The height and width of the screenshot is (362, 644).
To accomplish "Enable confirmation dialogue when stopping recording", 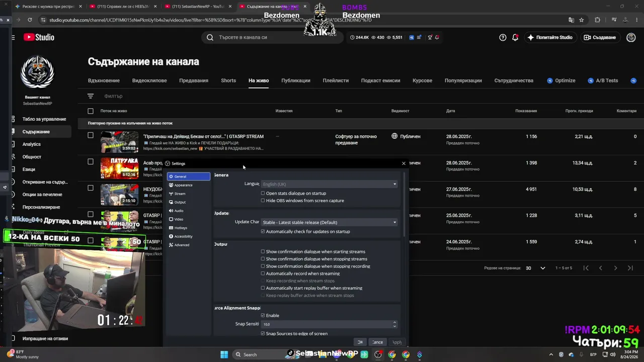I will [x=263, y=266].
